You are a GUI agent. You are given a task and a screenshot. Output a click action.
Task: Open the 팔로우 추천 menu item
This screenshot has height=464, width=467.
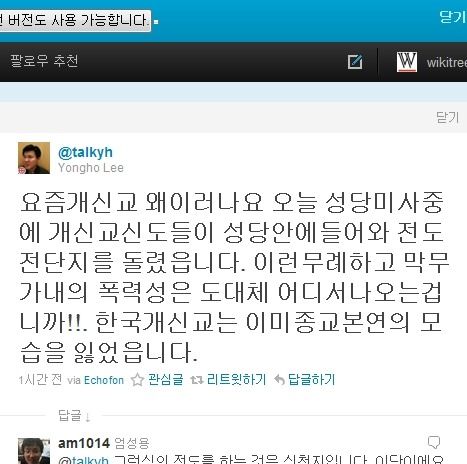[x=44, y=61]
